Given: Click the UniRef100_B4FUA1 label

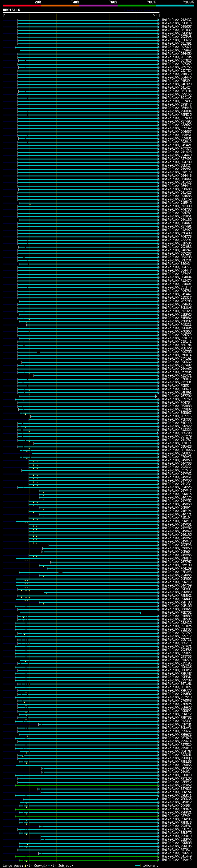Looking at the screenshot, I should [177, 392].
